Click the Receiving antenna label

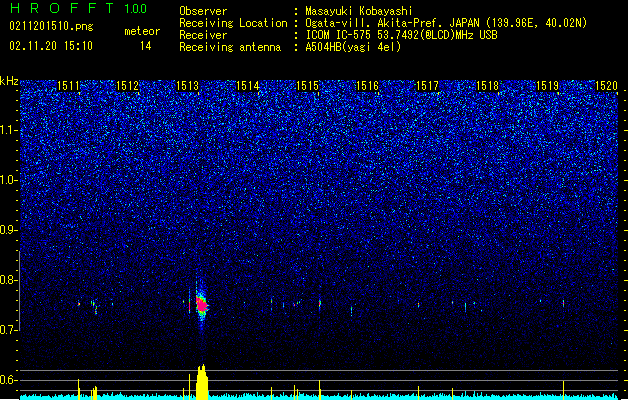click(230, 47)
